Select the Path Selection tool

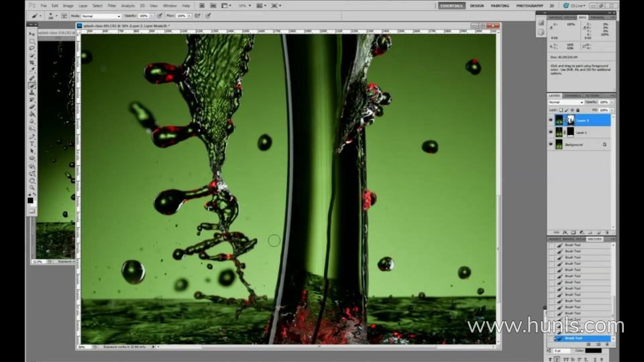32,152
